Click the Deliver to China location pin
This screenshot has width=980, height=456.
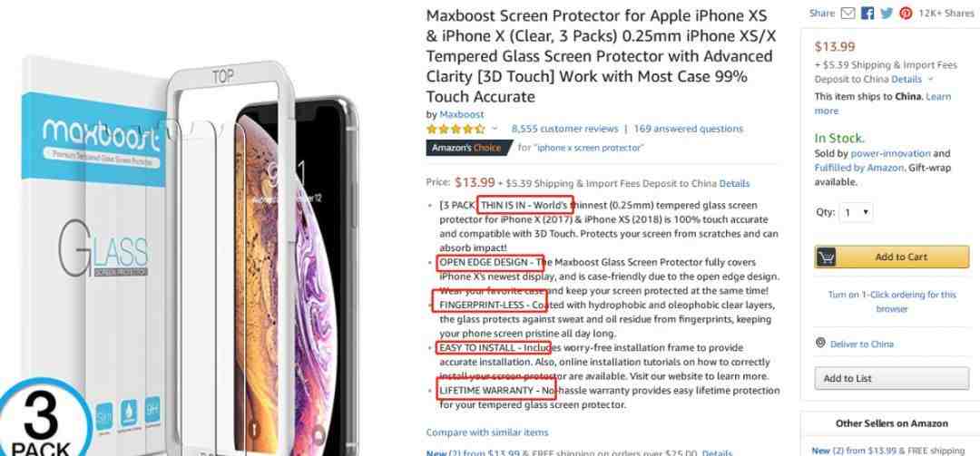point(820,344)
